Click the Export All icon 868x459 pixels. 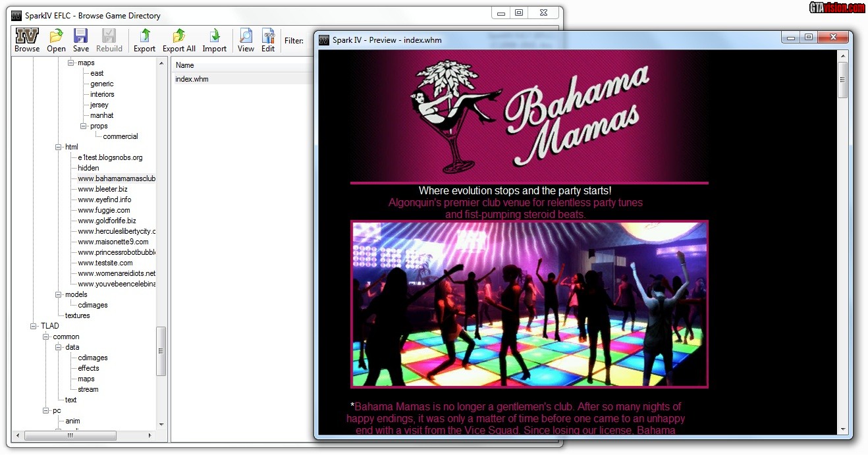pyautogui.click(x=179, y=40)
